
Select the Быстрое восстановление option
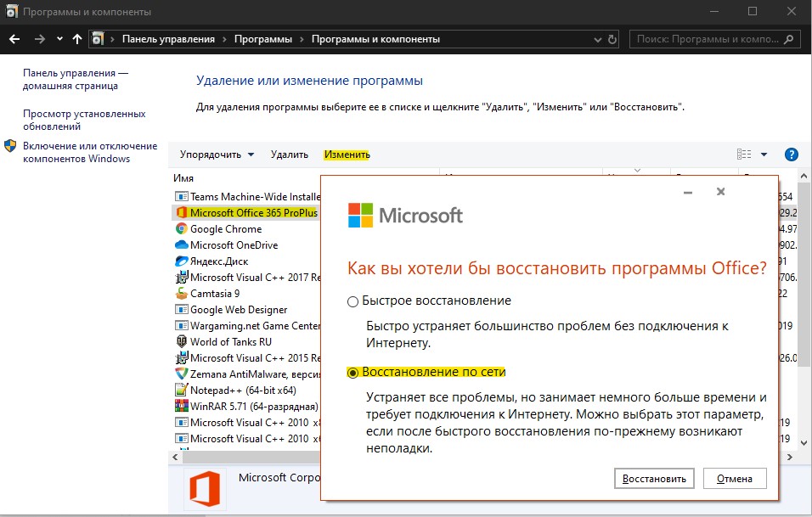point(352,301)
